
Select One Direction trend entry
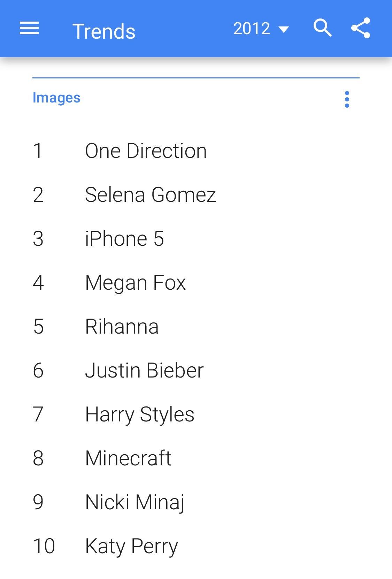[146, 151]
